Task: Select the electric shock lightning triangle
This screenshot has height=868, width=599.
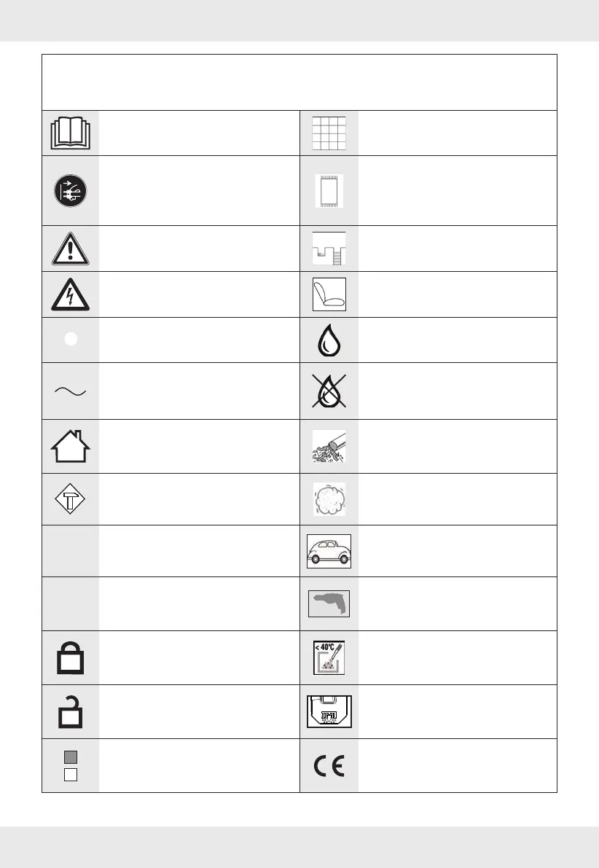Action: point(70,295)
